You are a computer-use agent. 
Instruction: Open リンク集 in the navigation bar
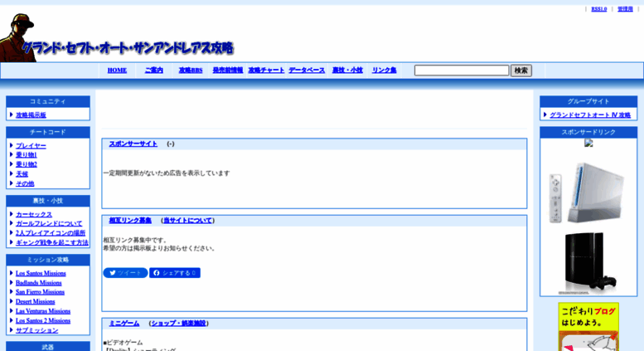[x=384, y=71]
